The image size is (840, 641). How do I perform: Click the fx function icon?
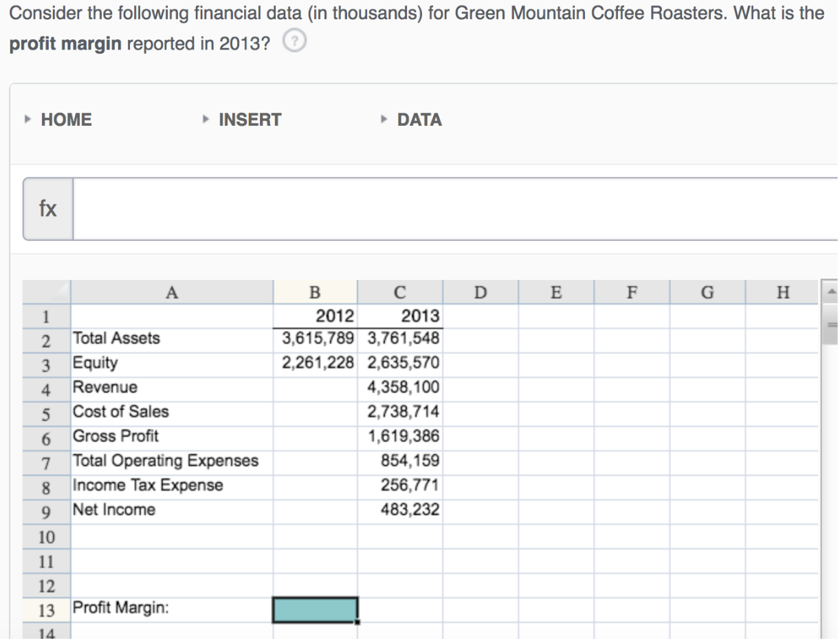[x=48, y=209]
